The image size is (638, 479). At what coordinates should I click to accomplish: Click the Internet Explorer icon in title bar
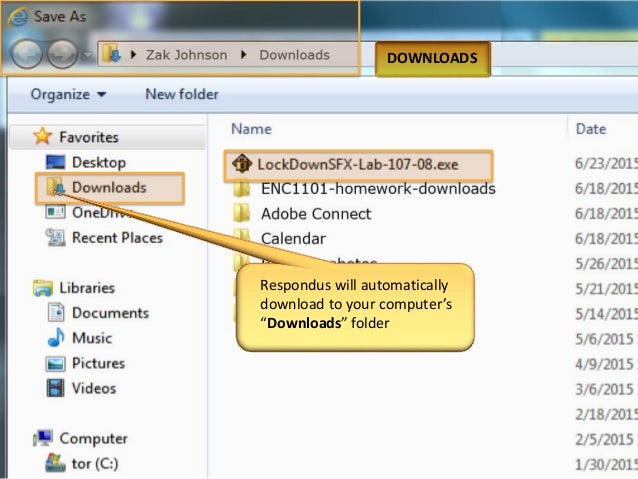(x=18, y=16)
